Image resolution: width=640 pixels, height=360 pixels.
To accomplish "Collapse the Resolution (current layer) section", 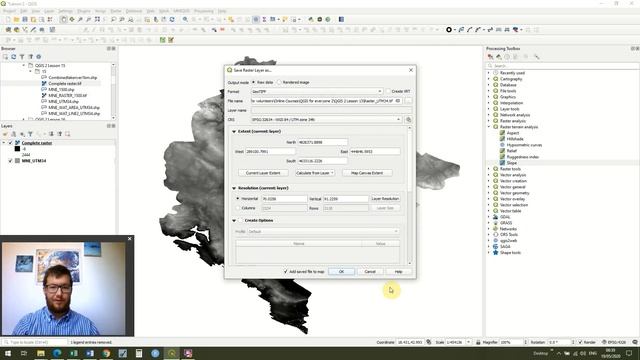I will [x=234, y=188].
